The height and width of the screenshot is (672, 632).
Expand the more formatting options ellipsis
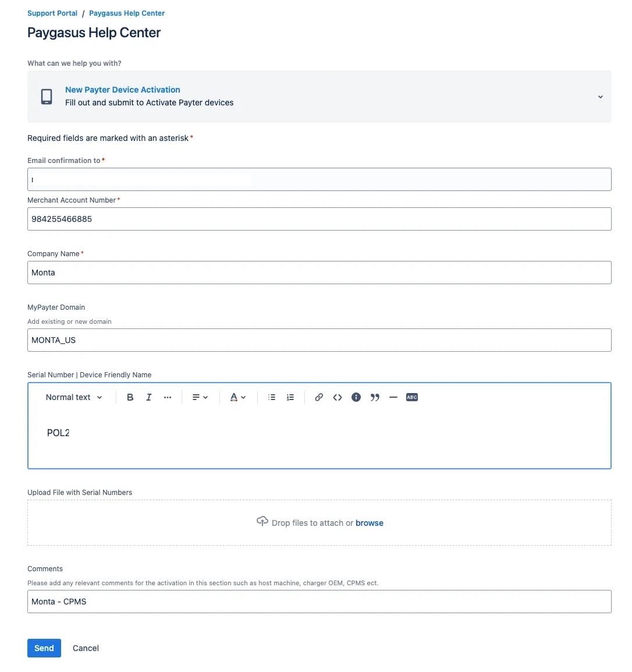[x=168, y=397]
